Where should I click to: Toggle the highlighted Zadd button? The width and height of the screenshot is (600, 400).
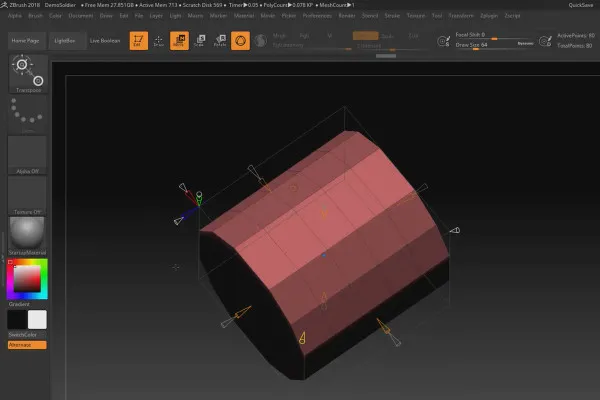365,36
